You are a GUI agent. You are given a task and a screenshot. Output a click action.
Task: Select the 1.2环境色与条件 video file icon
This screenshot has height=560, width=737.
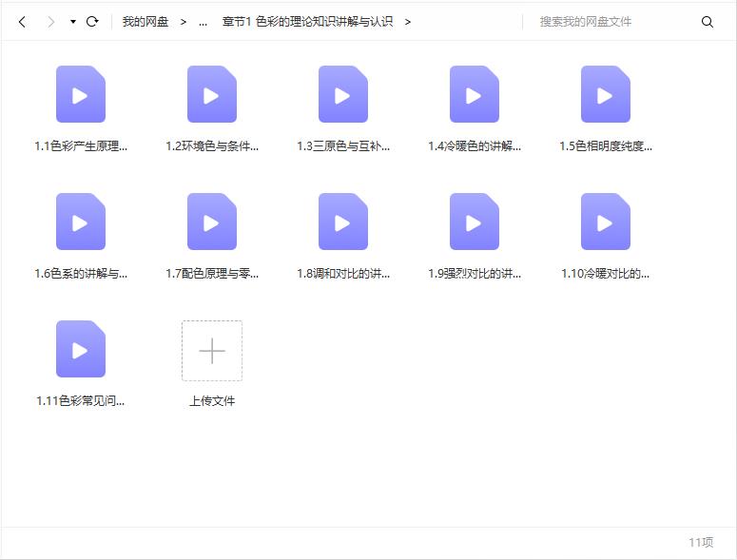point(212,94)
